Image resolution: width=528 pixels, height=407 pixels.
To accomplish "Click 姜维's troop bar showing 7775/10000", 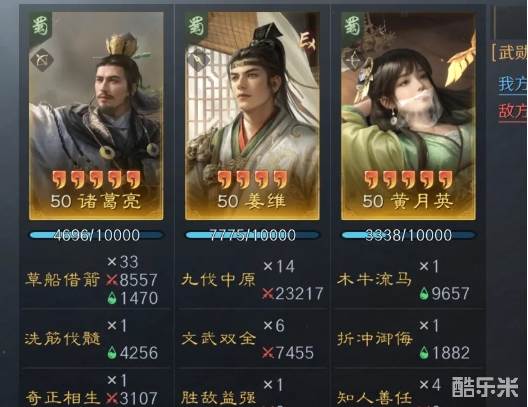I will (x=252, y=235).
